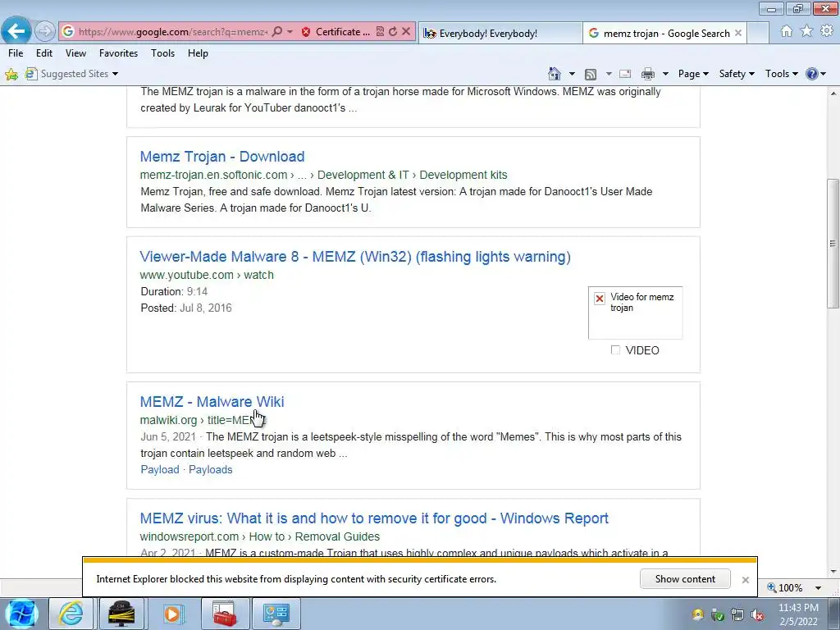Click the Print icon in command bar

648,74
